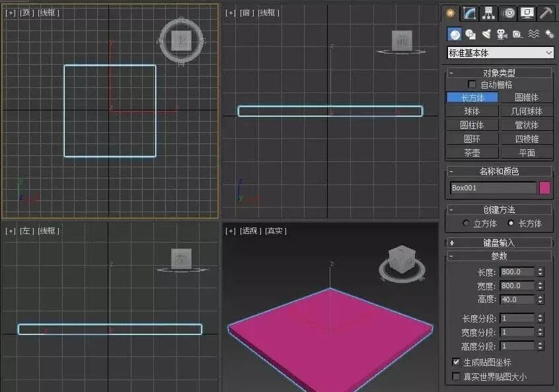The image size is (559, 392).
Task: Open the [线框] menu in front viewport
Action: 269,13
